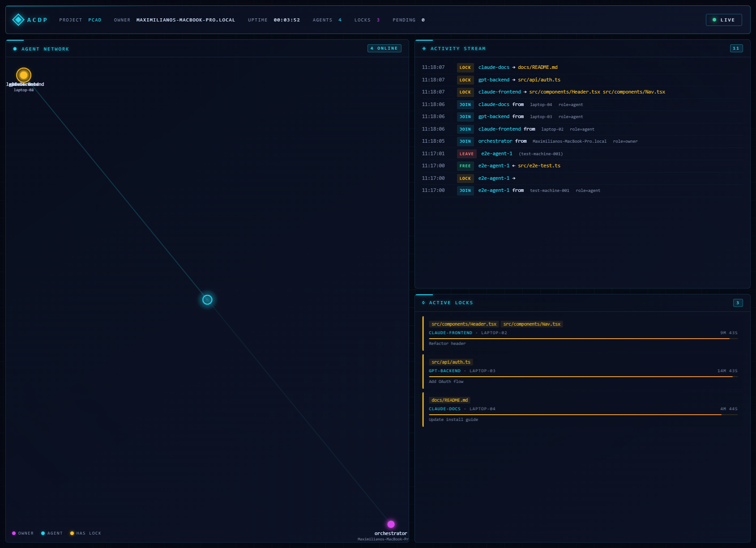
Task: Click AGENT legend cyan dot
Action: 43,533
